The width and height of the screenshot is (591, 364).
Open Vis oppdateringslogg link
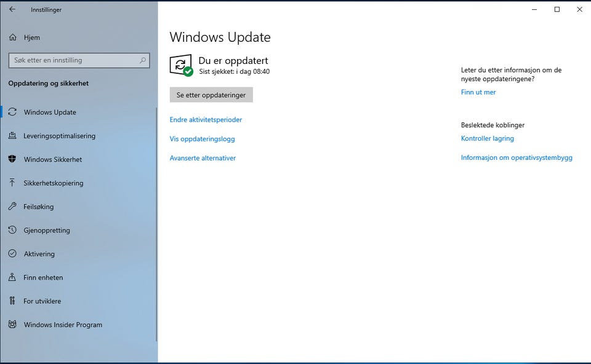point(202,139)
